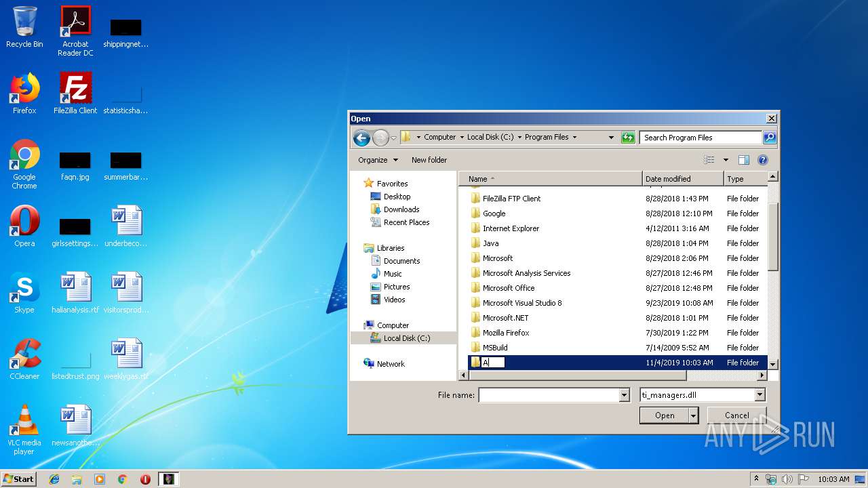
Task: Select the Java folder
Action: (490, 243)
